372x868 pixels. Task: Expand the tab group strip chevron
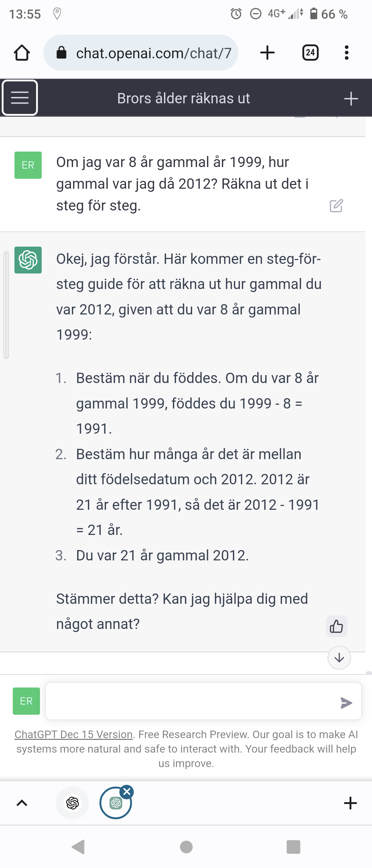[x=22, y=803]
